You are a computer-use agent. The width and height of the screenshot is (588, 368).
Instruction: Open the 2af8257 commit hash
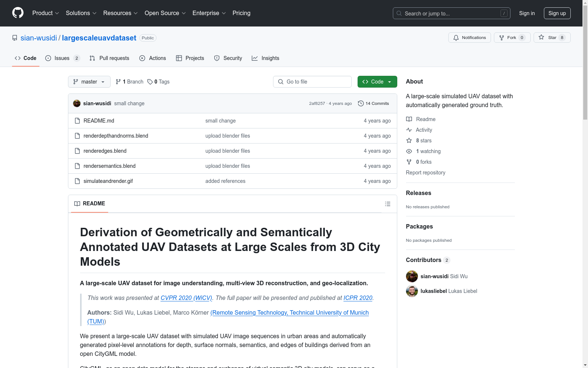317,103
